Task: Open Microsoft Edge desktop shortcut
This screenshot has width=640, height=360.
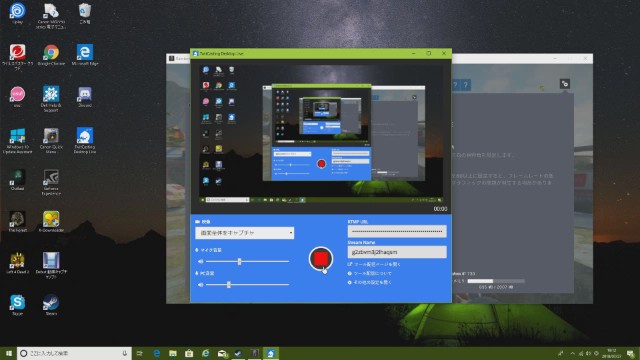Action: tap(84, 55)
